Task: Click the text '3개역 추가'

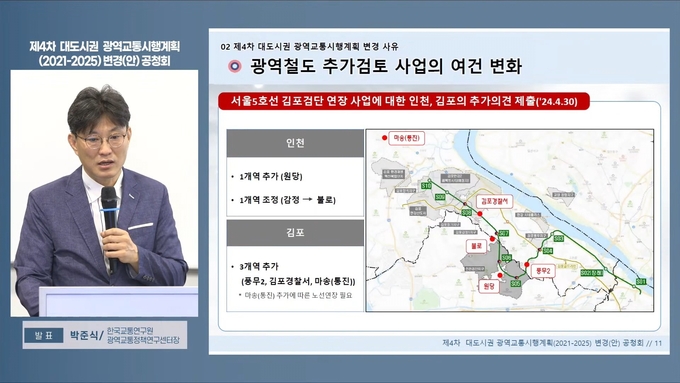Action: pyautogui.click(x=259, y=266)
